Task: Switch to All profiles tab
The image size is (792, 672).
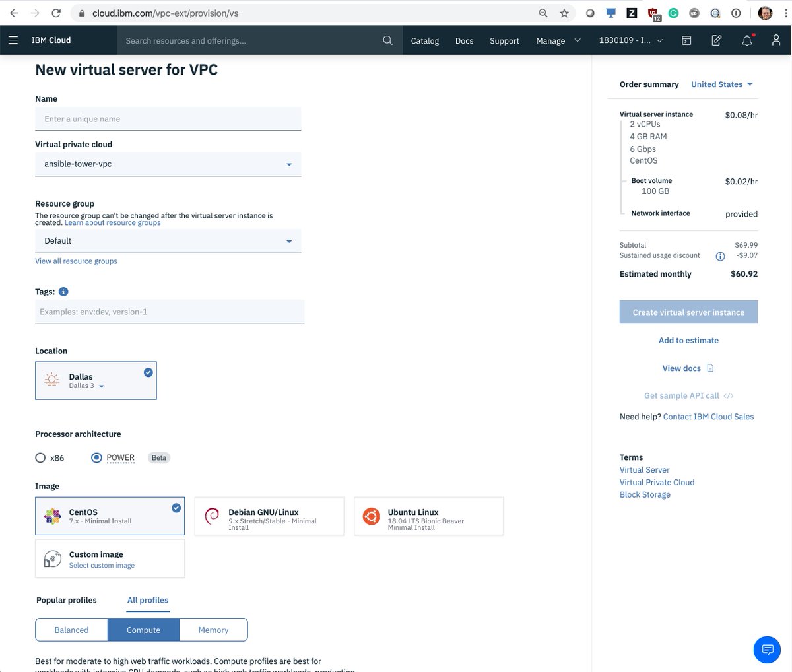Action: click(148, 600)
